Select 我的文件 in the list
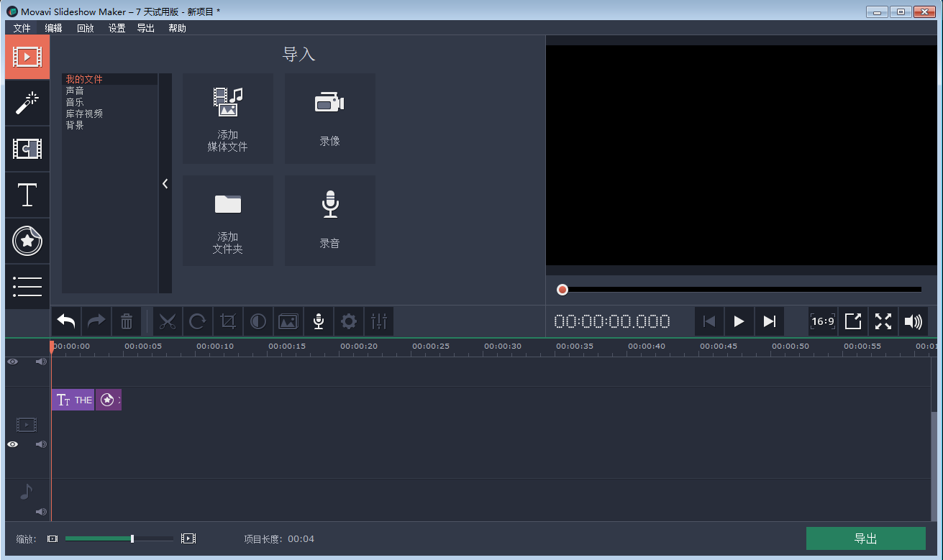 point(110,79)
